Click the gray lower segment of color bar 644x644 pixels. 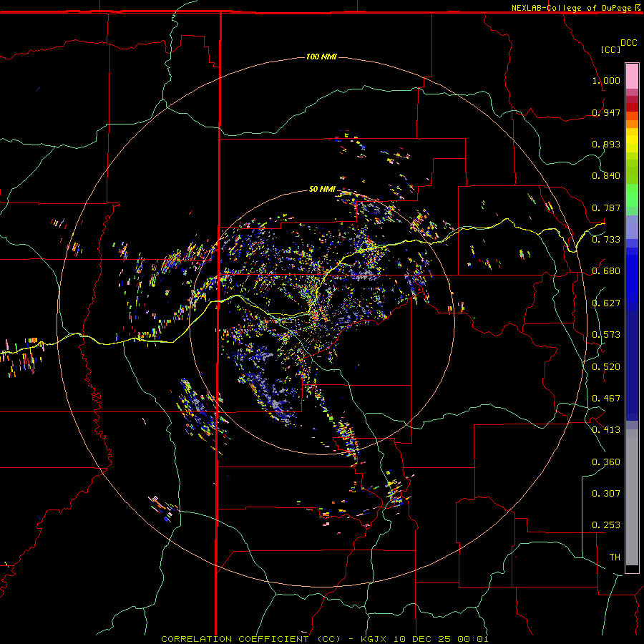(632, 497)
